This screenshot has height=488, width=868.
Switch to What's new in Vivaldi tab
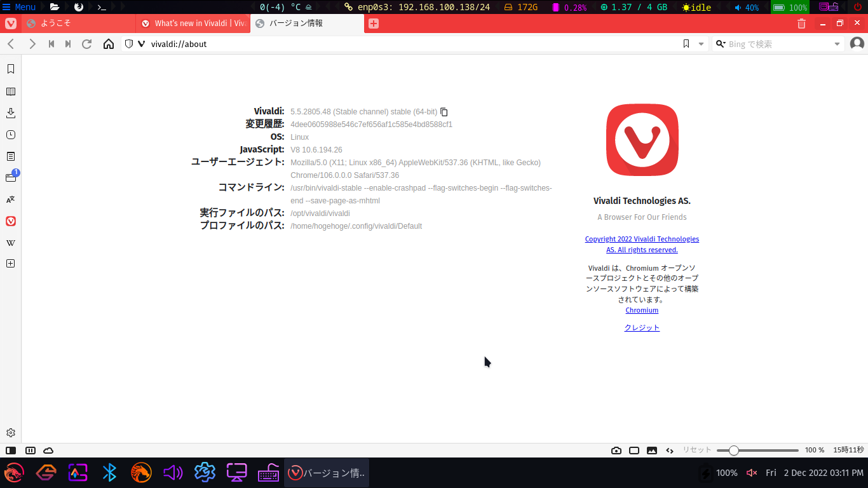193,24
